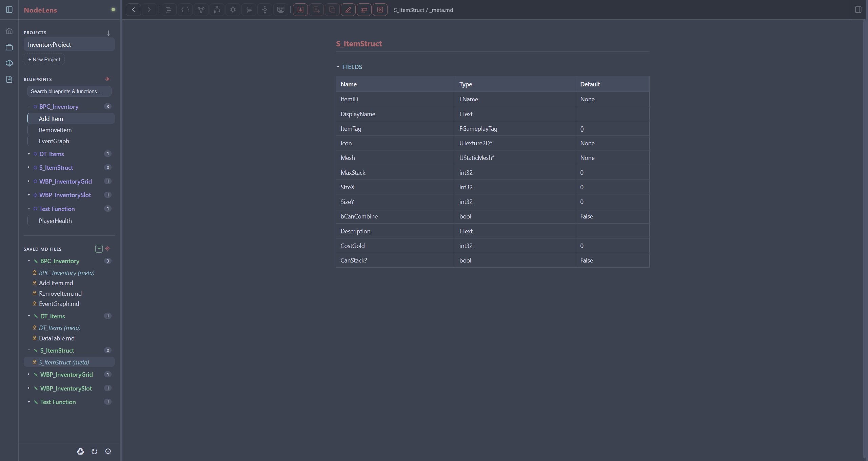Open the settings gear at sidebar bottom
The height and width of the screenshot is (461, 868).
[x=108, y=451]
